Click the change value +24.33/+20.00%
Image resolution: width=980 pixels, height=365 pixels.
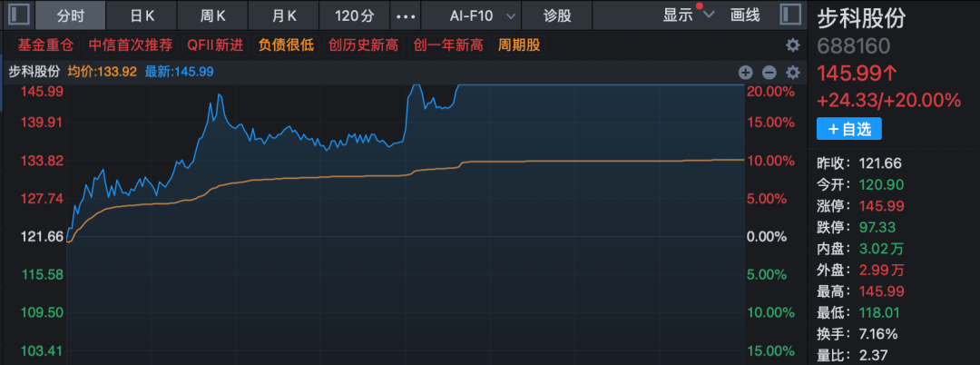click(888, 100)
